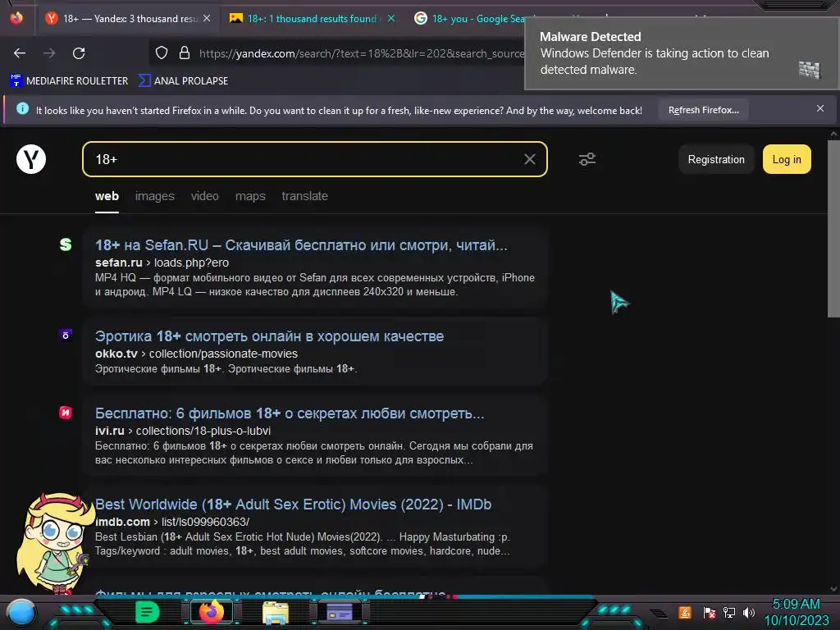Click the imdb.com list URL text

pos(172,522)
